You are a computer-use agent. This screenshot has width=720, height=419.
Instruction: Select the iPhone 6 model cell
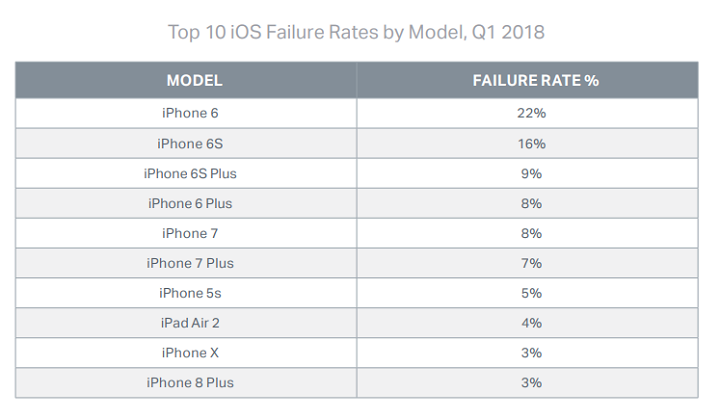(x=190, y=113)
